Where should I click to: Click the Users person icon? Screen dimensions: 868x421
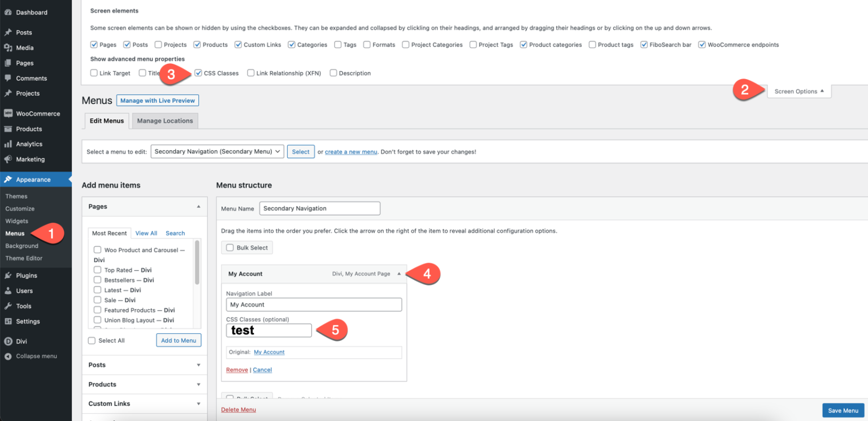point(8,291)
